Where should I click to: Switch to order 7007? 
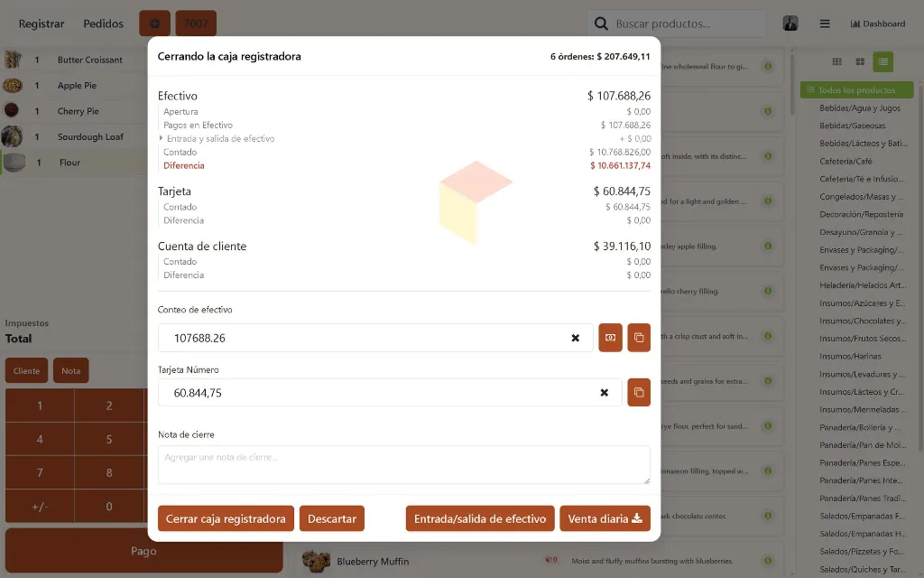click(196, 23)
